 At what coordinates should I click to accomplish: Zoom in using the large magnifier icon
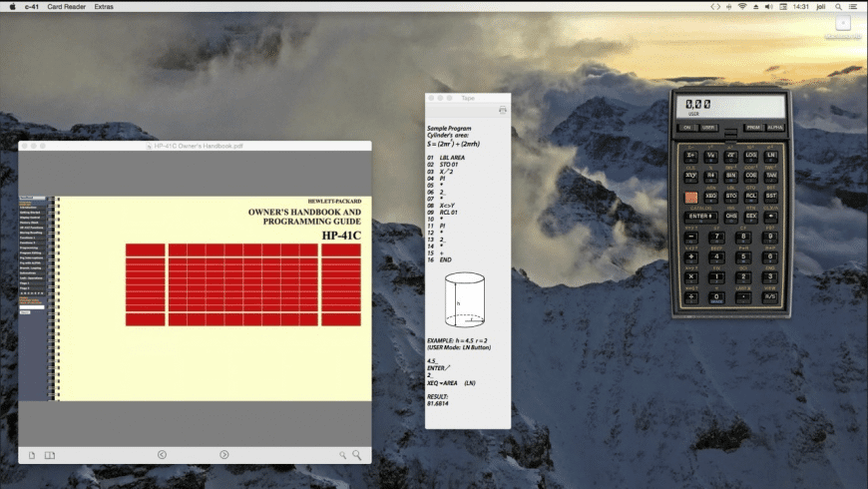(x=356, y=455)
